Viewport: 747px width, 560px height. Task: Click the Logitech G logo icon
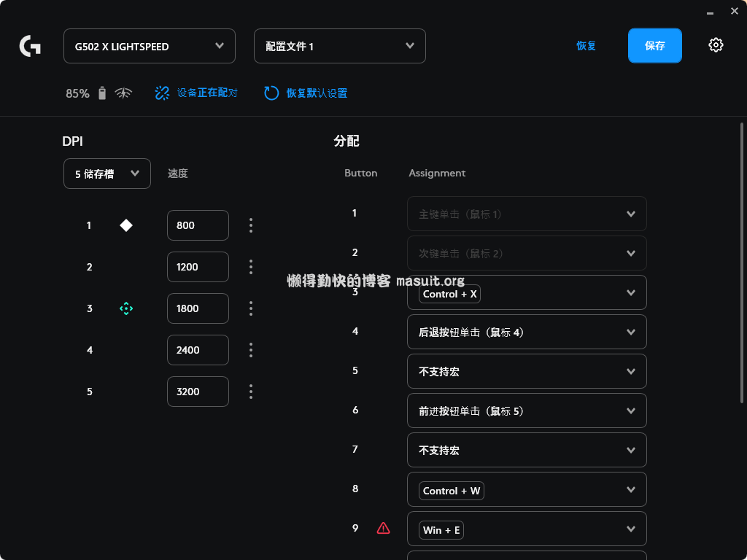click(30, 47)
